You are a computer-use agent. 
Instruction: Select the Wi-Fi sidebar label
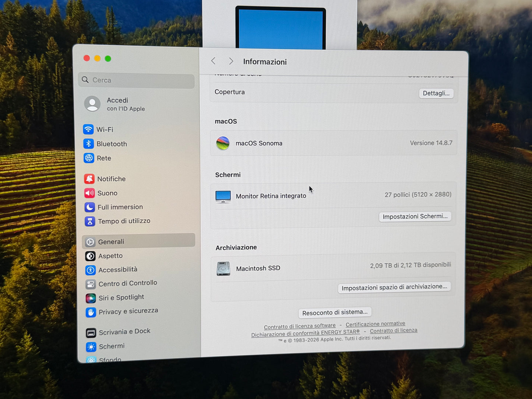(105, 130)
